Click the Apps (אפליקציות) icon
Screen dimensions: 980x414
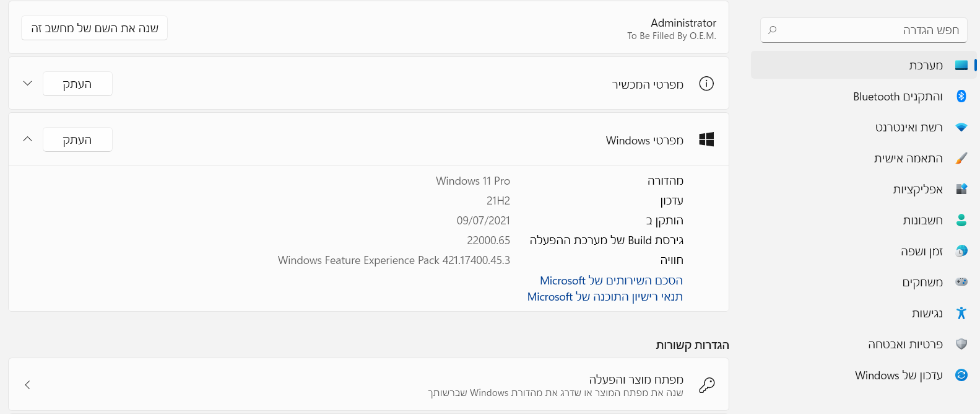[x=961, y=189]
